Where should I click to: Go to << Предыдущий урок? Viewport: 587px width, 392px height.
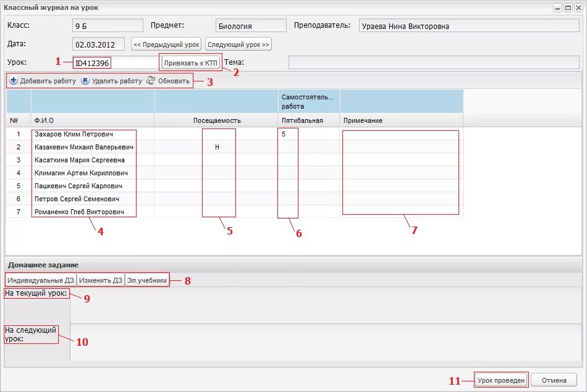(x=166, y=44)
